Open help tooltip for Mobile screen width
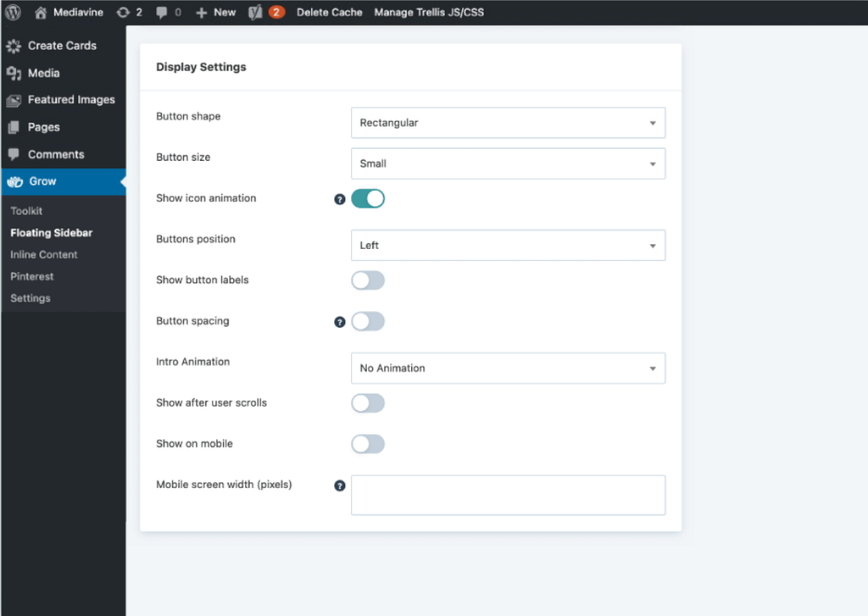 [x=340, y=486]
